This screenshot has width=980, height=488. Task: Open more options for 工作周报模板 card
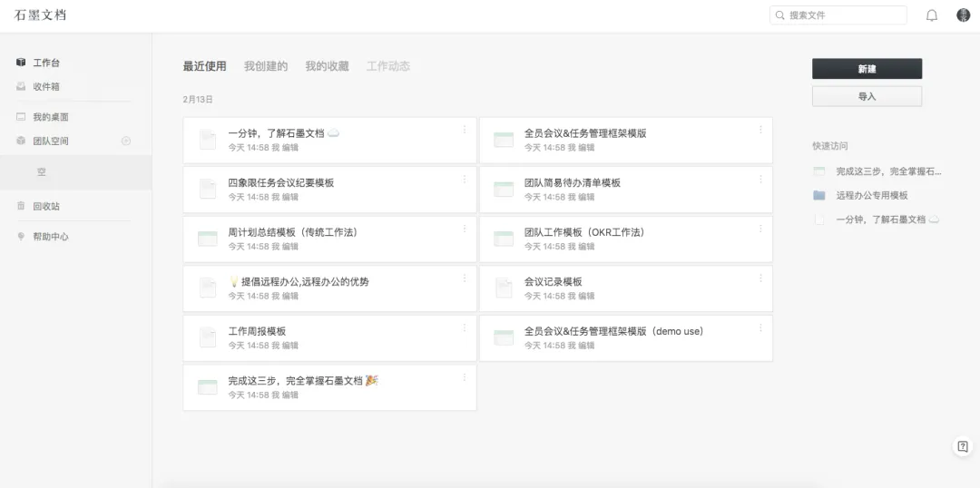(465, 327)
